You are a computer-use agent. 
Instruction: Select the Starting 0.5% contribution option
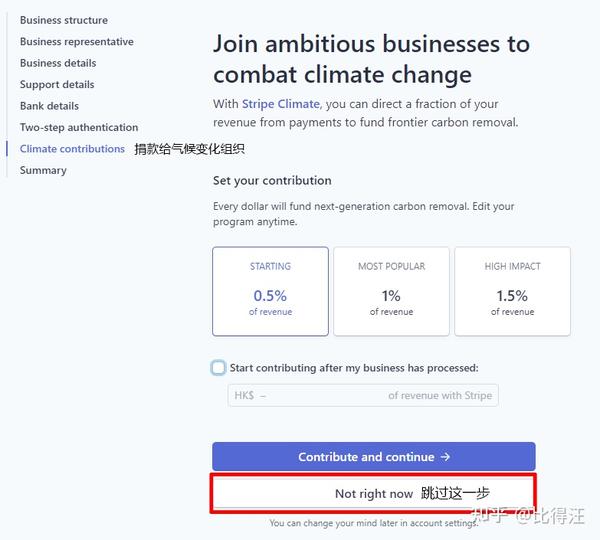(270, 291)
